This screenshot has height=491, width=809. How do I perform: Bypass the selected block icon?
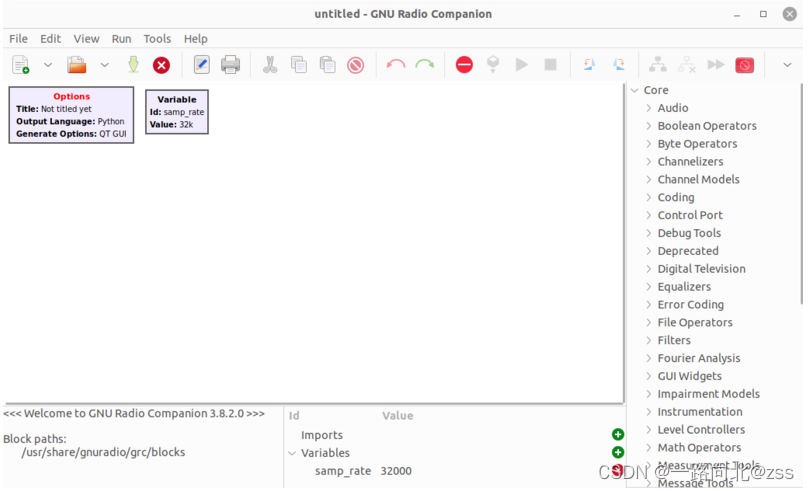(x=716, y=64)
